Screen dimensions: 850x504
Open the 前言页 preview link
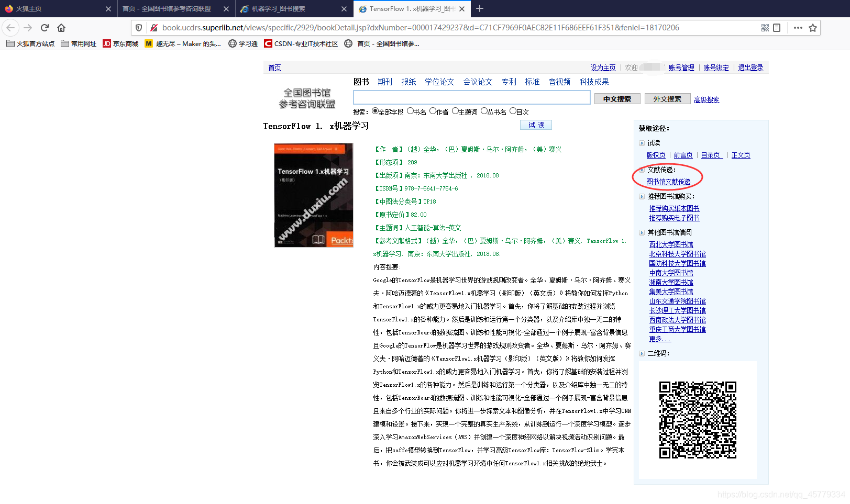tap(683, 155)
